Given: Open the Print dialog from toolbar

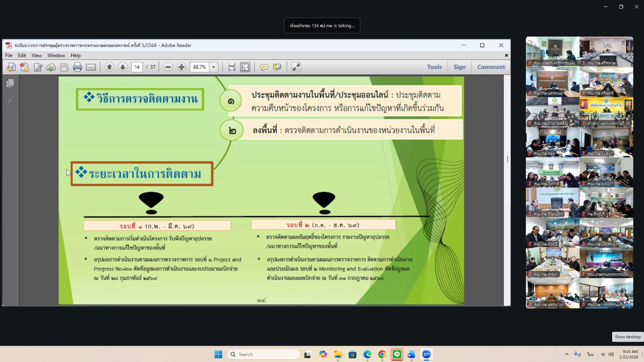Looking at the screenshot, I should pos(78,67).
